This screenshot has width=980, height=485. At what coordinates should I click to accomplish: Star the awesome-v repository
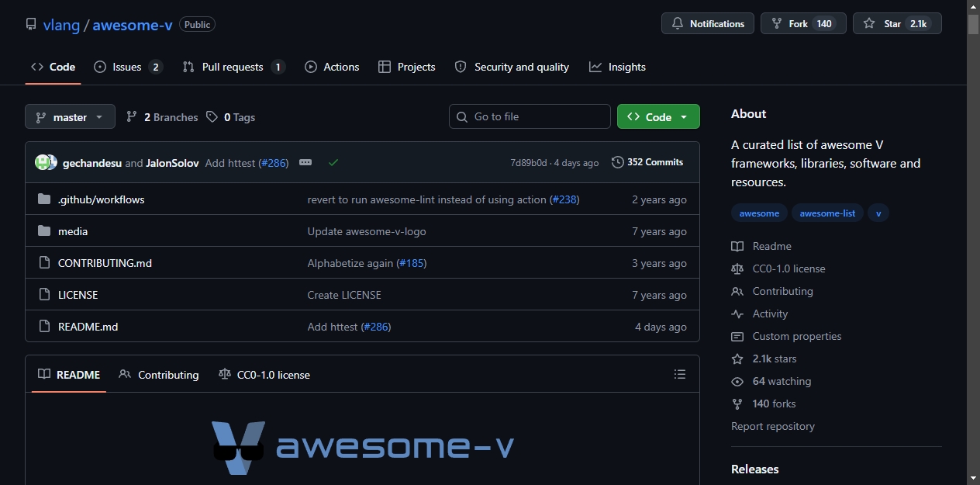click(x=897, y=23)
